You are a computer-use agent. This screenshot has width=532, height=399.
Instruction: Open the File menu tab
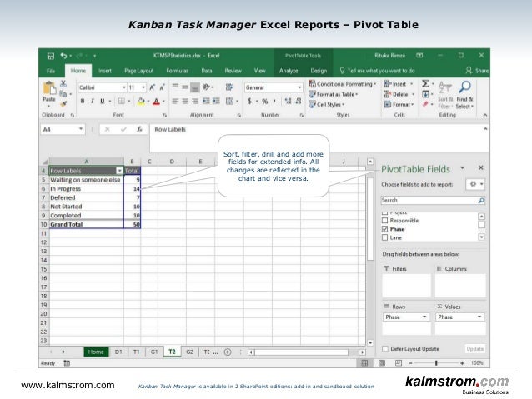51,71
